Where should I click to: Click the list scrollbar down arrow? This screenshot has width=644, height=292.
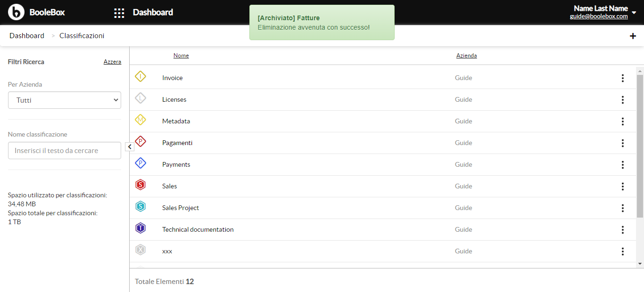(640, 264)
